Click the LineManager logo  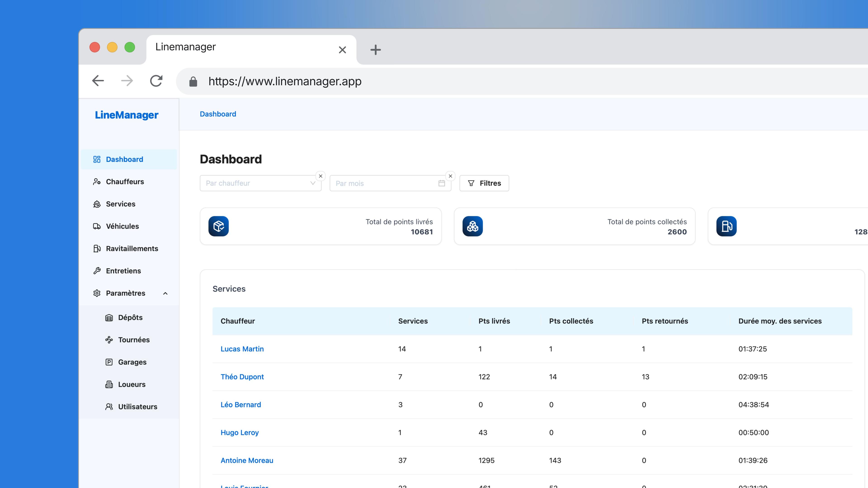[x=126, y=115]
